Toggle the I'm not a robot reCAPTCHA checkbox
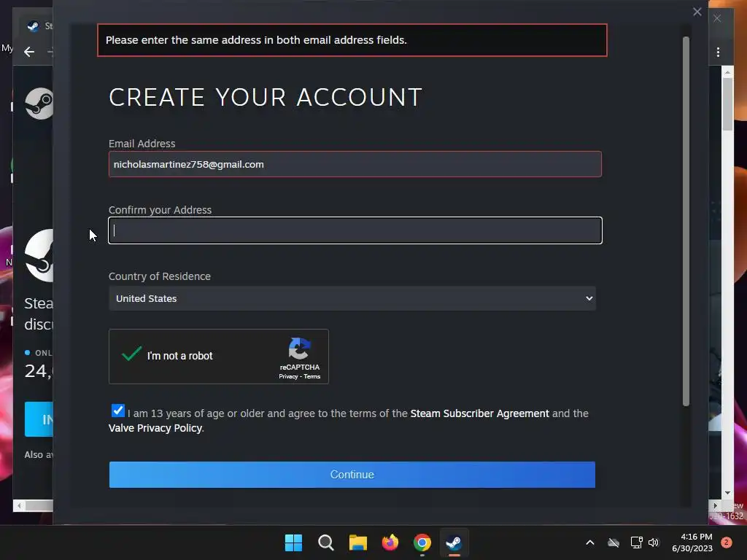This screenshot has height=560, width=747. (x=131, y=354)
